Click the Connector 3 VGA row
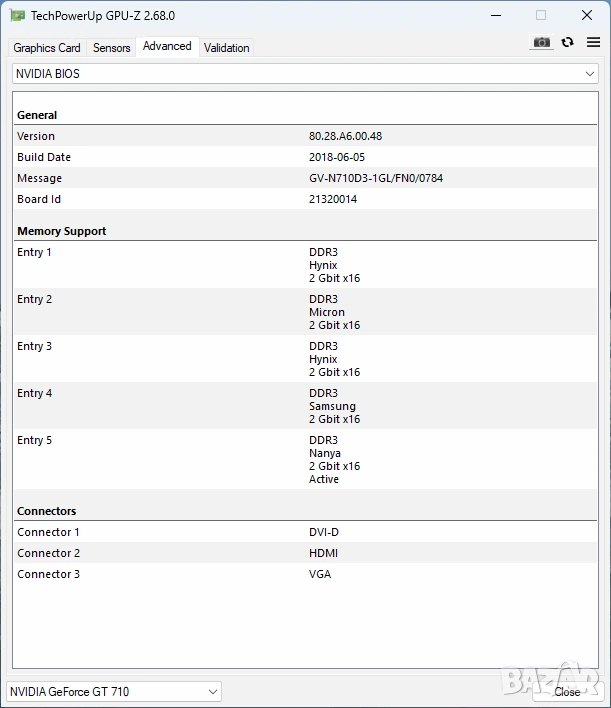 [x=304, y=574]
